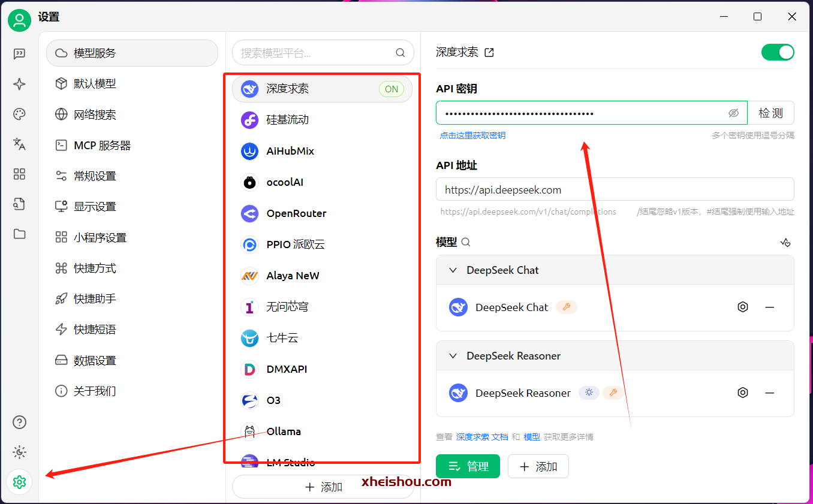Click the green 管理 models button
This screenshot has width=813, height=504.
click(x=468, y=466)
